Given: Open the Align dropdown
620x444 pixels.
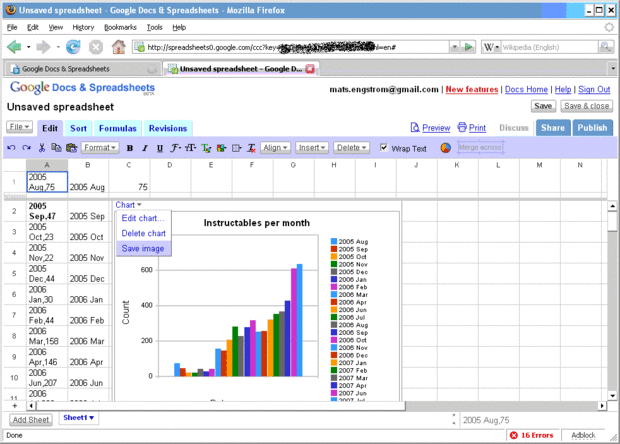Looking at the screenshot, I should click(x=275, y=147).
